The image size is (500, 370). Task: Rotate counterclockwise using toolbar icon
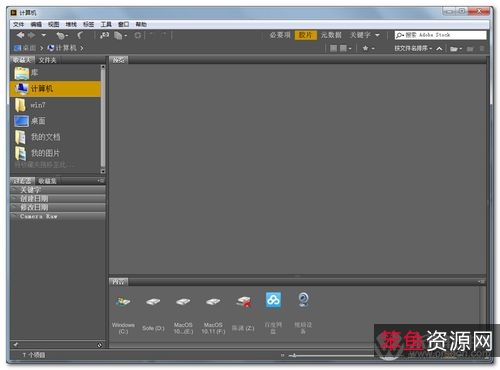pyautogui.click(x=152, y=35)
